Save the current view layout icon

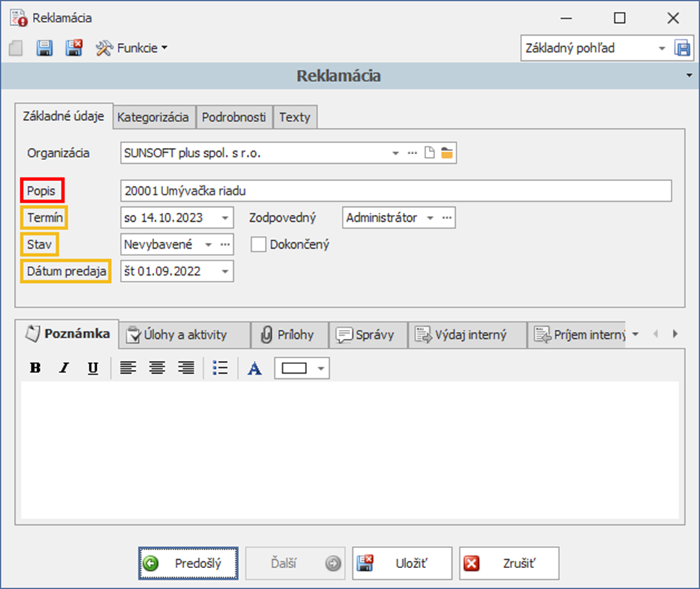click(682, 48)
